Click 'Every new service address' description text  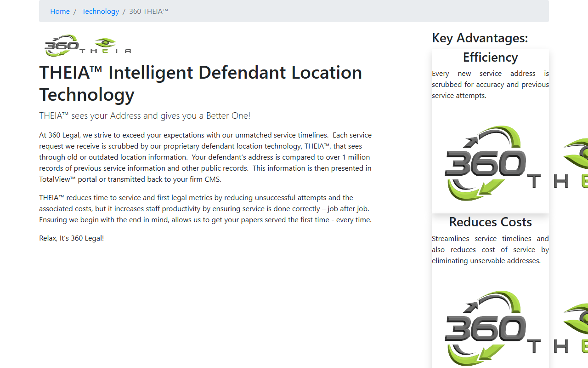(x=490, y=84)
